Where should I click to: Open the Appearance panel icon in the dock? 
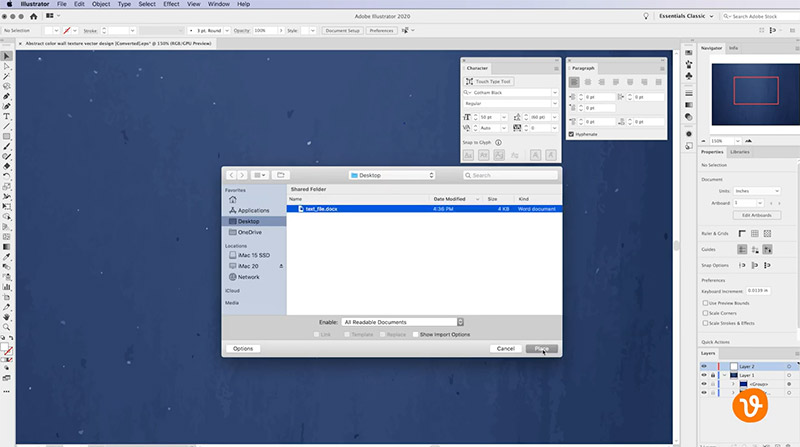click(x=689, y=134)
